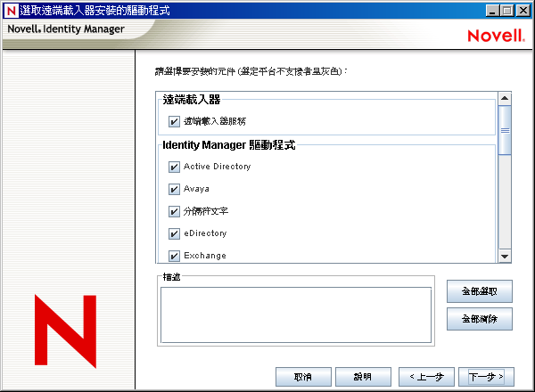
Task: Click the eDirectory label text
Action: (x=205, y=233)
